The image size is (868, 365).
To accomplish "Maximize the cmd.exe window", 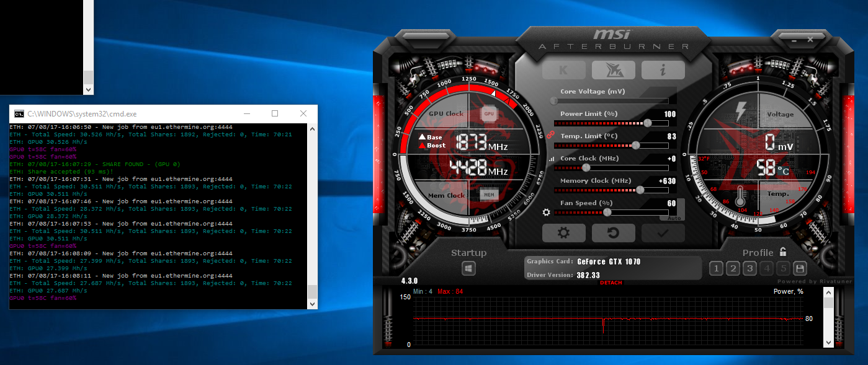I will 275,114.
